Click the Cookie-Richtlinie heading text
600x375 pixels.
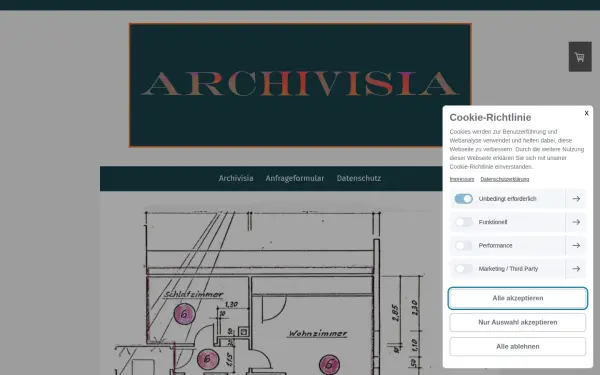click(x=490, y=117)
